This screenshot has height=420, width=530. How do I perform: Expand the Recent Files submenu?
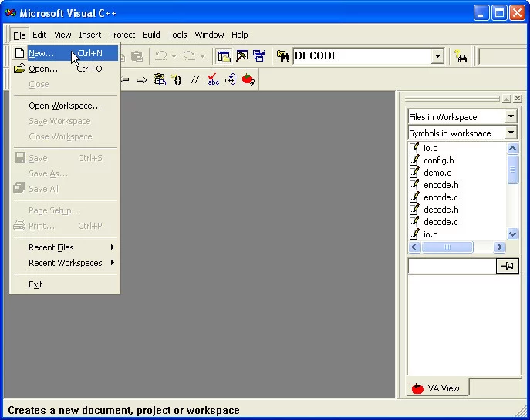pyautogui.click(x=66, y=247)
